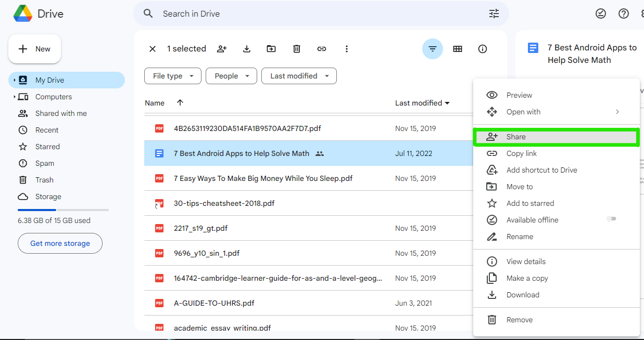Open advanced search options icon
Screen dimensions: 644x340
(x=494, y=14)
